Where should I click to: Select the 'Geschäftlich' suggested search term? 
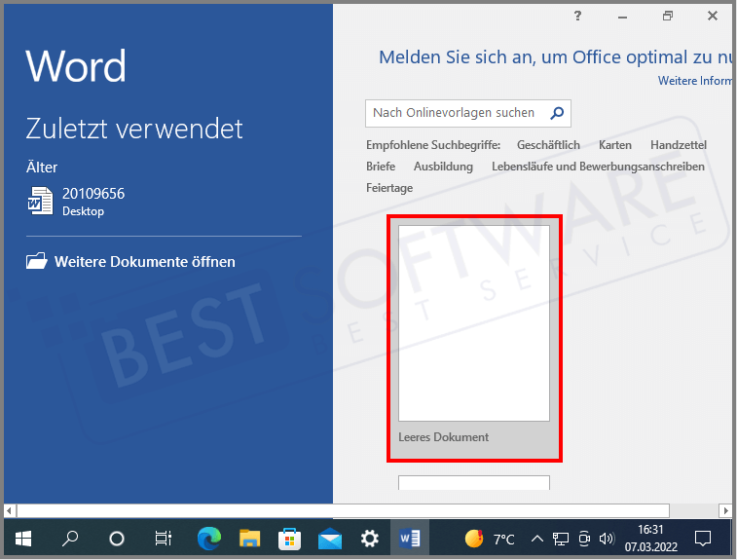point(548,145)
